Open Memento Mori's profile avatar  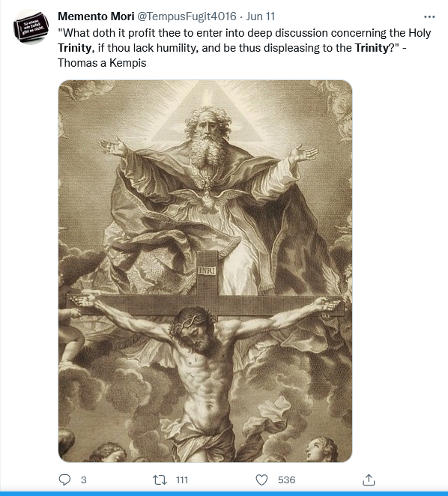click(x=31, y=26)
